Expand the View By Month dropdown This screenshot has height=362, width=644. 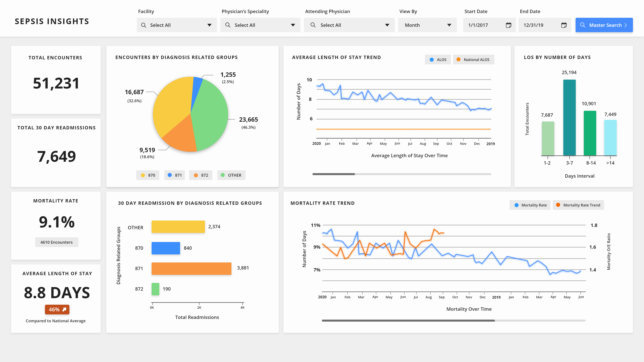[x=449, y=25]
